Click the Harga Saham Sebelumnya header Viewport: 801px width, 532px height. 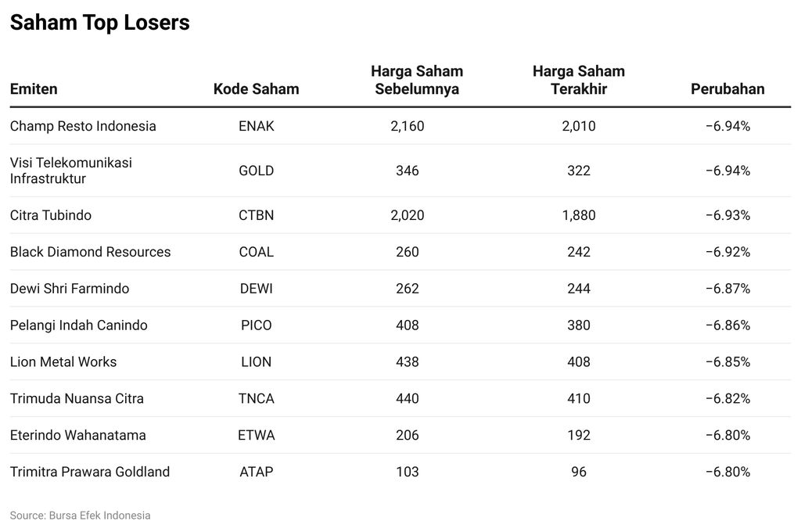click(417, 81)
